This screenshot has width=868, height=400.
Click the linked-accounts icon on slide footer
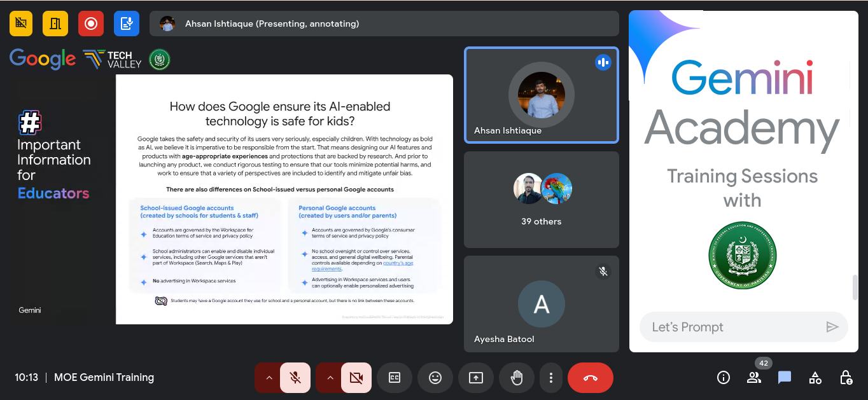click(161, 301)
